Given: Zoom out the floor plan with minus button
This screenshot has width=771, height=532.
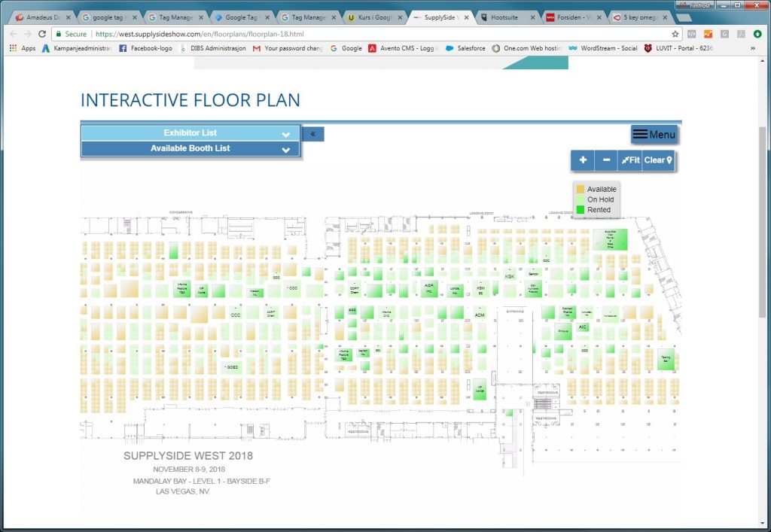Looking at the screenshot, I should [x=606, y=160].
